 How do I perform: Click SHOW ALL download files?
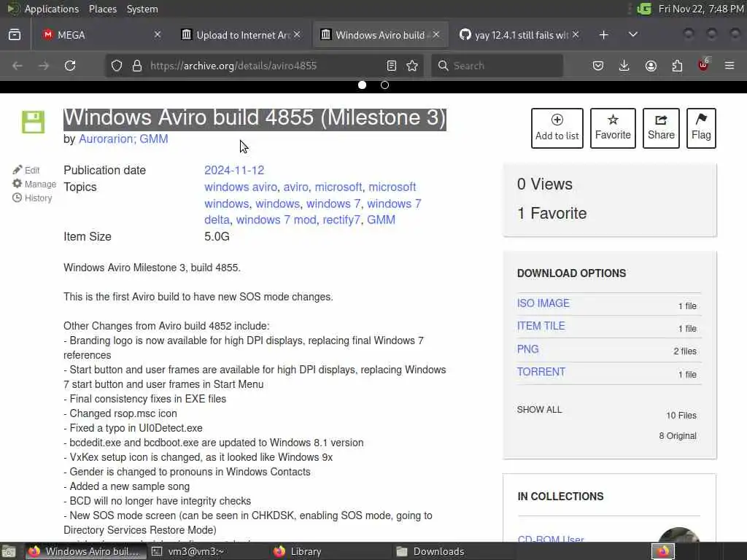[x=539, y=410]
